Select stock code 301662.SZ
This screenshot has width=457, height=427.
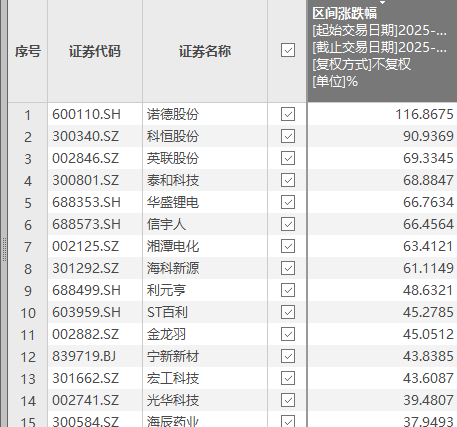pyautogui.click(x=86, y=379)
